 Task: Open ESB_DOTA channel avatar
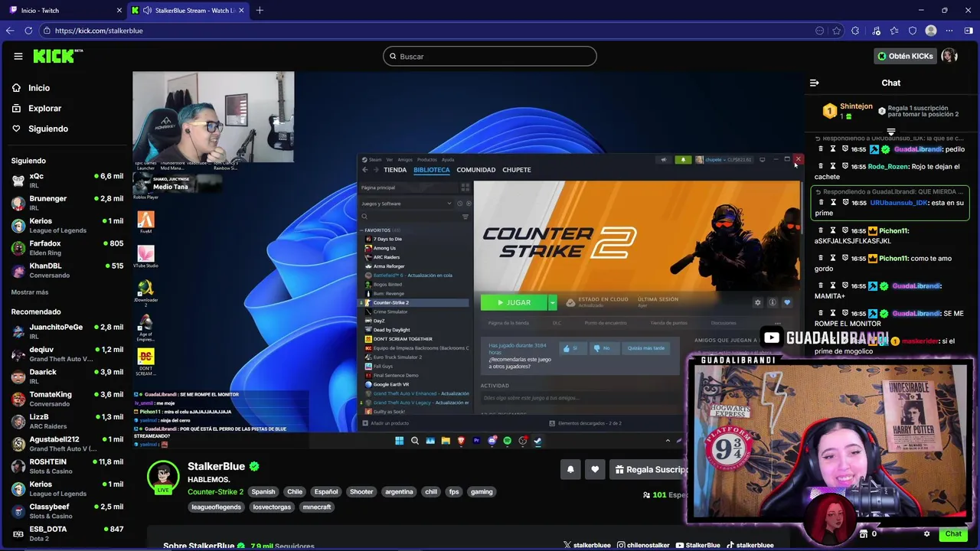click(18, 533)
